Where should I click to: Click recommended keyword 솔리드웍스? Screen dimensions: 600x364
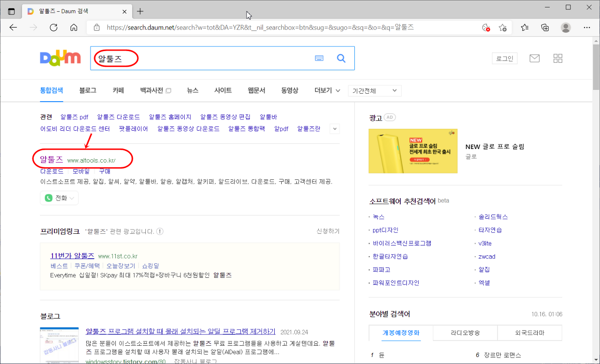pos(493,217)
